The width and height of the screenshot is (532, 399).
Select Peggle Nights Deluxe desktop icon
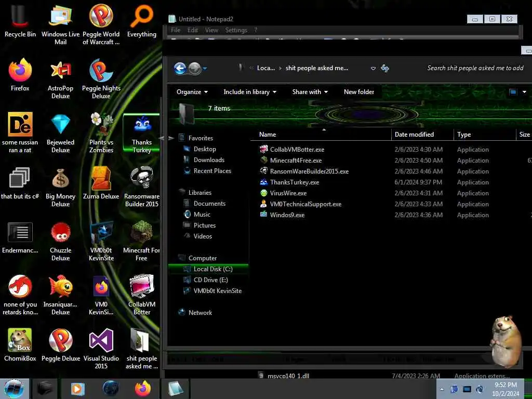(101, 79)
